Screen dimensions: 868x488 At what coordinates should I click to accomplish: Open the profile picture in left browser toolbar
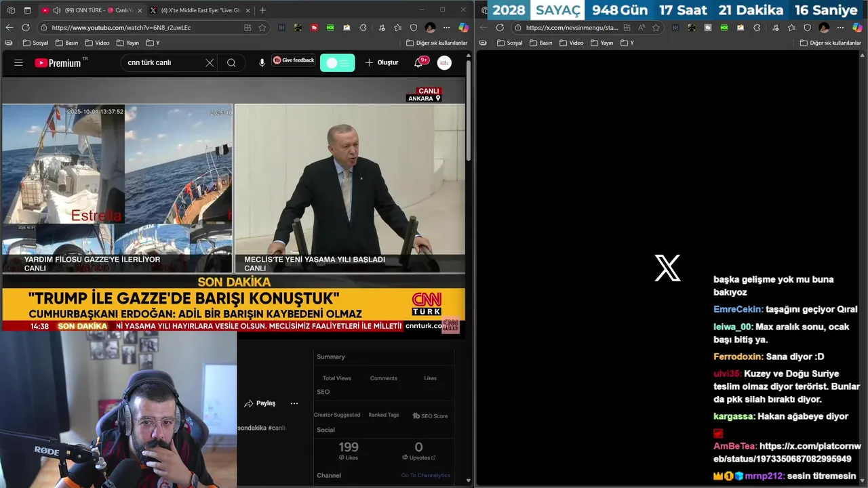click(430, 28)
